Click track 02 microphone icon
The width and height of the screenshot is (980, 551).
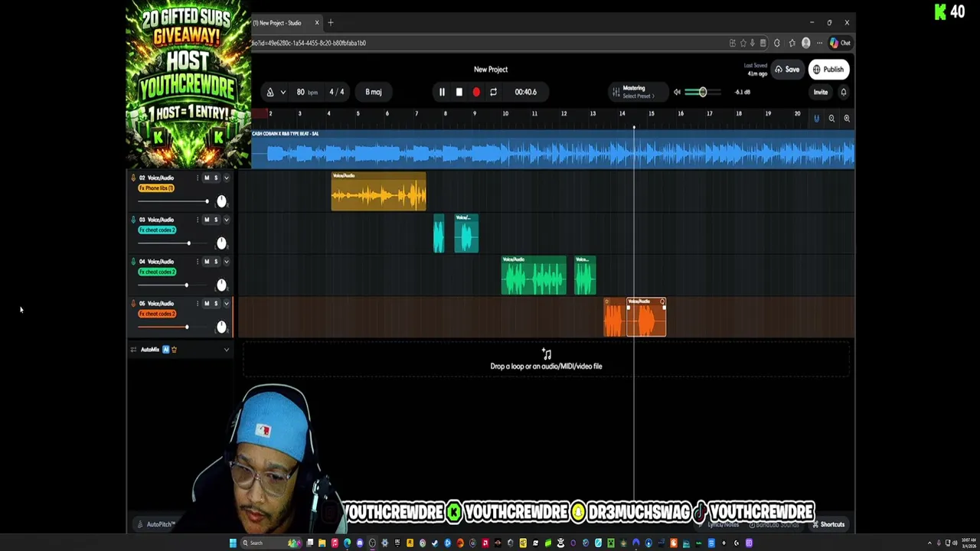(133, 178)
